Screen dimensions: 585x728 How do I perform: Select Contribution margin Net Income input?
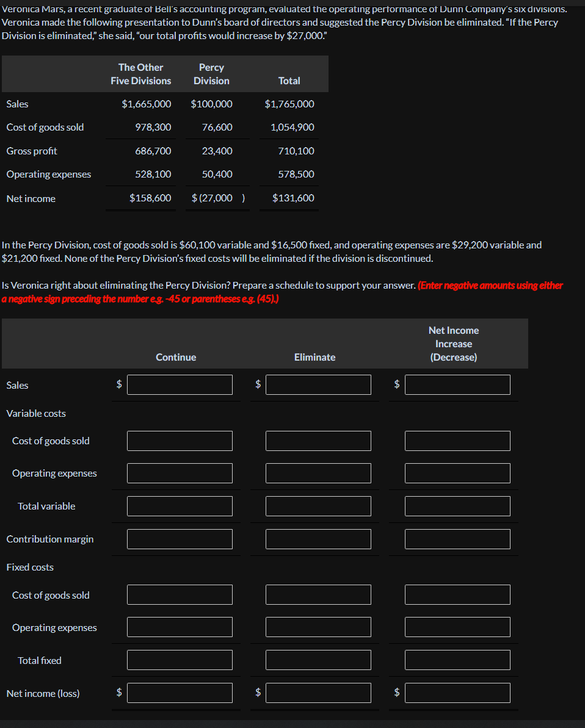457,539
